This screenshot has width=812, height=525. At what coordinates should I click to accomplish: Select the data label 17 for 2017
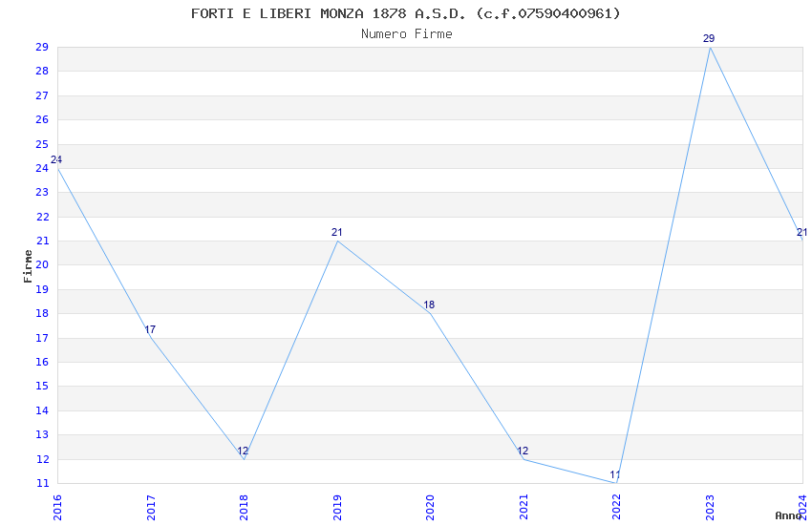[150, 329]
